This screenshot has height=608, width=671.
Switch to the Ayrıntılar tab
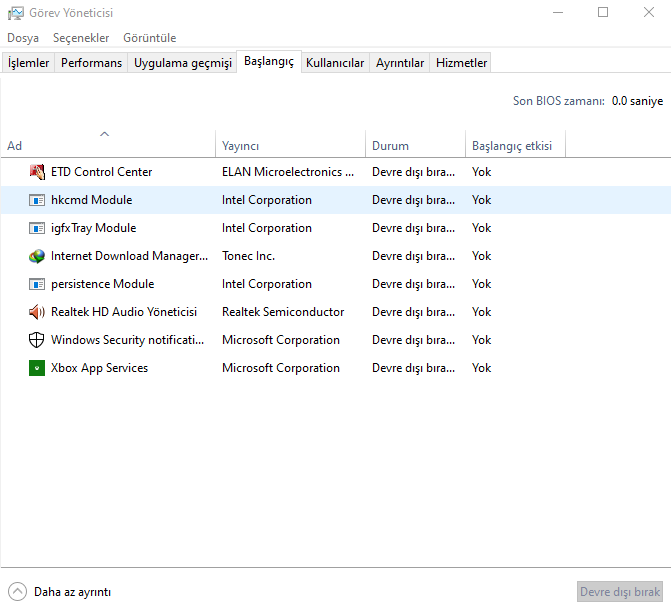click(400, 63)
